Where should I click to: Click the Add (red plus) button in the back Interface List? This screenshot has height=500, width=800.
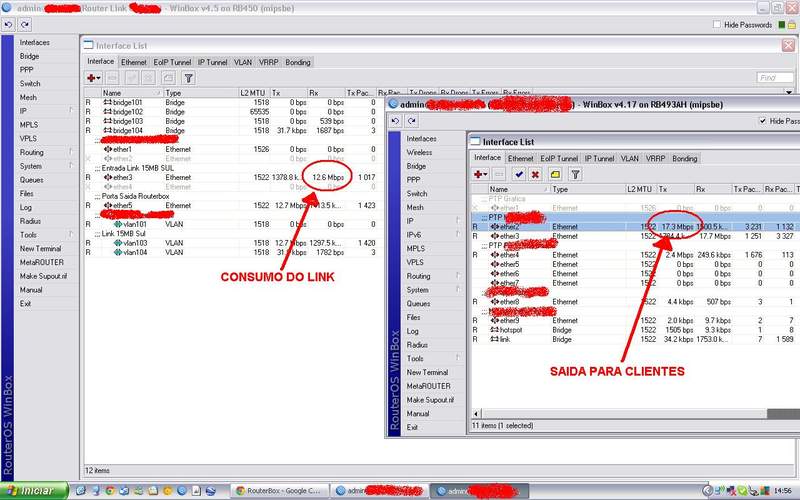click(x=91, y=78)
